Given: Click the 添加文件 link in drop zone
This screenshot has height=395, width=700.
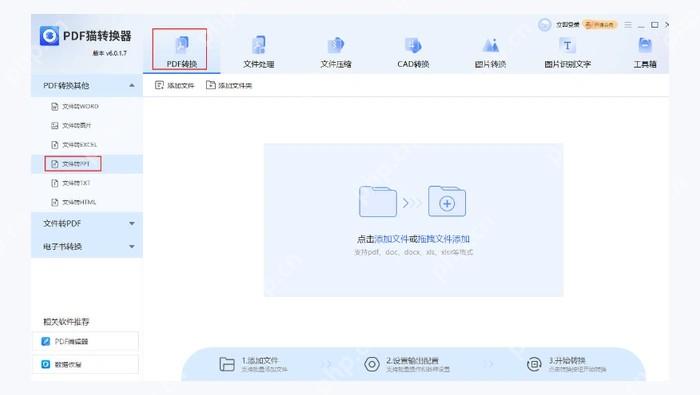Looking at the screenshot, I should tap(392, 239).
